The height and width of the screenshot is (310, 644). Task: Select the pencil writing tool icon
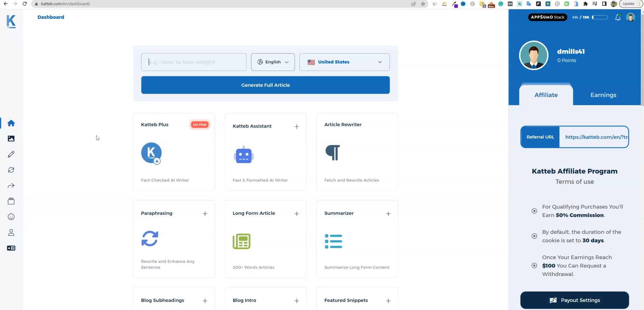pyautogui.click(x=11, y=154)
